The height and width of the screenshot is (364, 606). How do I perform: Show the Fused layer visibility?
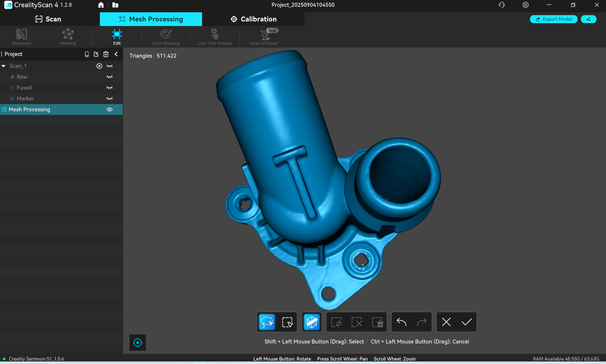tap(109, 88)
